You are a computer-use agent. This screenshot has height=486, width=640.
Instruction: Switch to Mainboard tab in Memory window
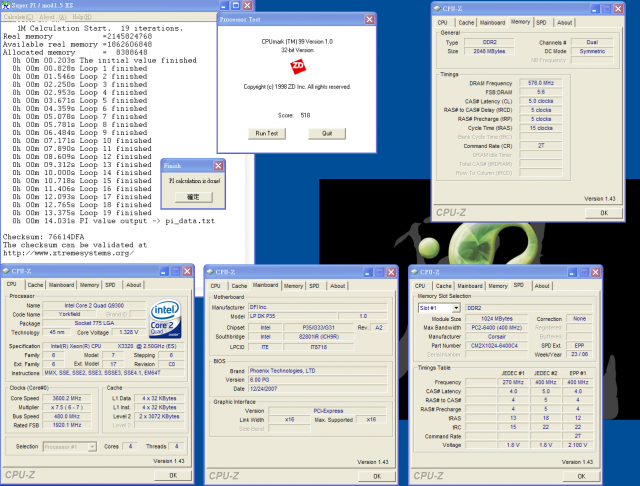492,23
